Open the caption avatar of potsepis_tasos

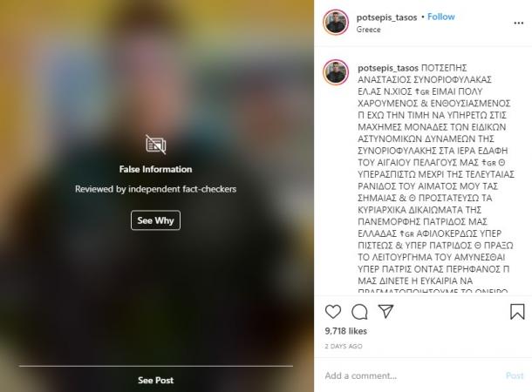(336, 72)
